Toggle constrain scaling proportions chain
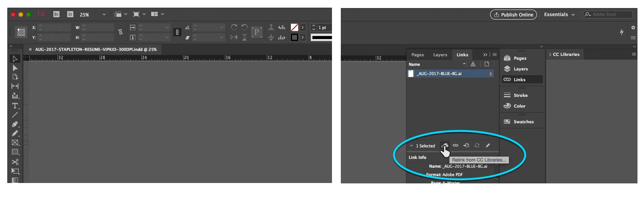This screenshot has height=201, width=644. pos(177,32)
